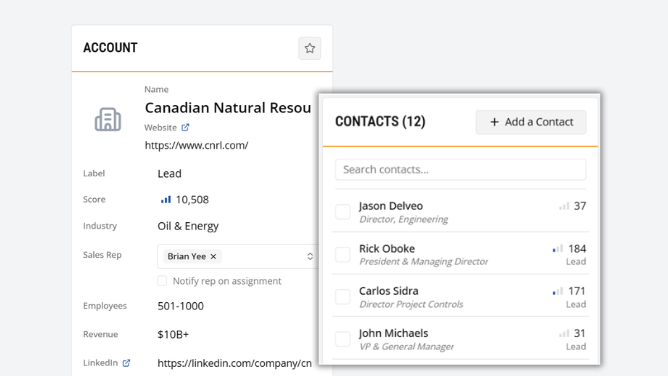Click Carlos Sidra's score 171

(577, 291)
